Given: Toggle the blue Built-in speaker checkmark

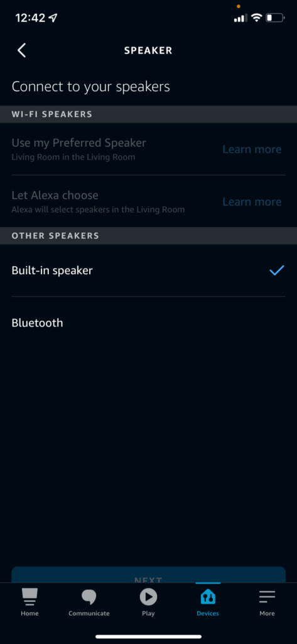Looking at the screenshot, I should [277, 270].
